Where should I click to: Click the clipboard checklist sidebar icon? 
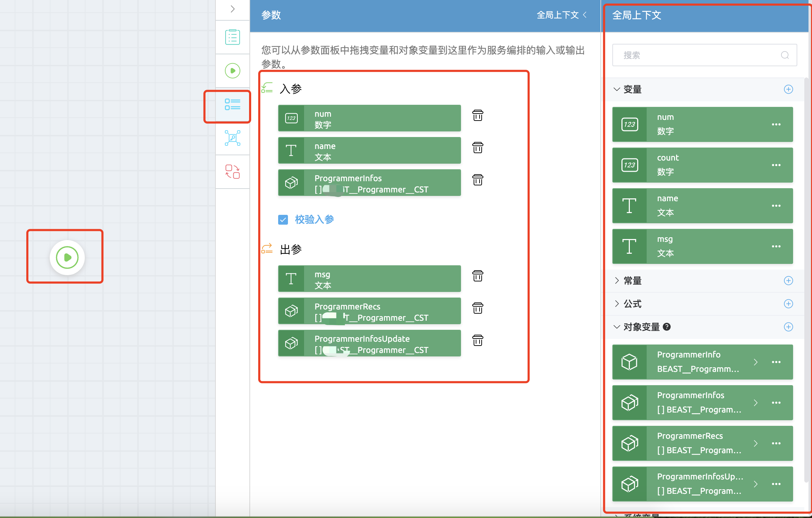pyautogui.click(x=232, y=37)
